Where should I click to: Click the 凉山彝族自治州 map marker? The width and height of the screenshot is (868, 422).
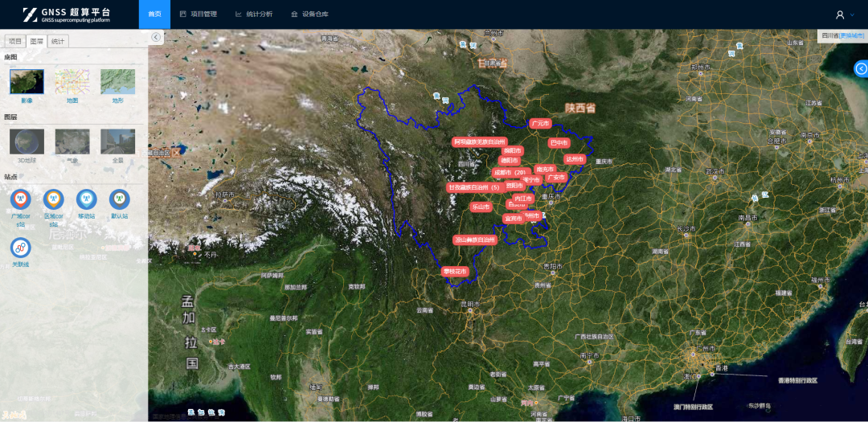click(x=475, y=240)
